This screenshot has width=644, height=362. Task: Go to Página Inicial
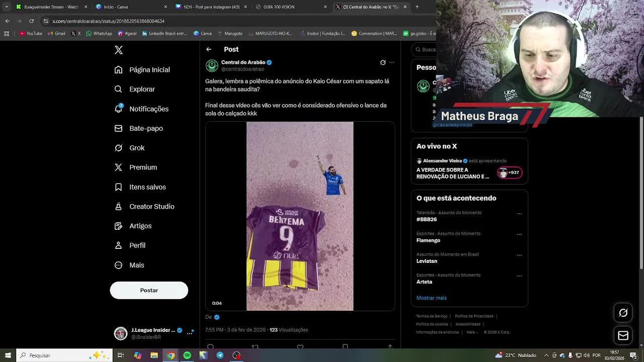(x=142, y=70)
